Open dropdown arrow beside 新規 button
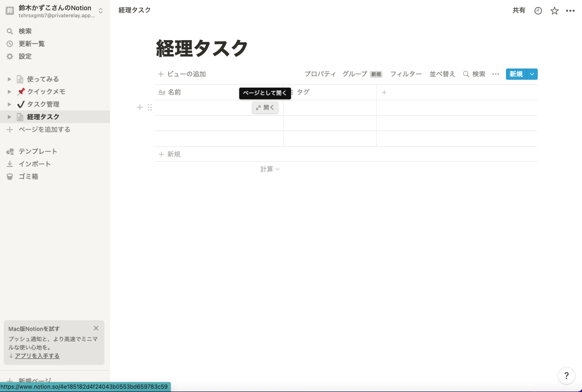 pyautogui.click(x=533, y=74)
